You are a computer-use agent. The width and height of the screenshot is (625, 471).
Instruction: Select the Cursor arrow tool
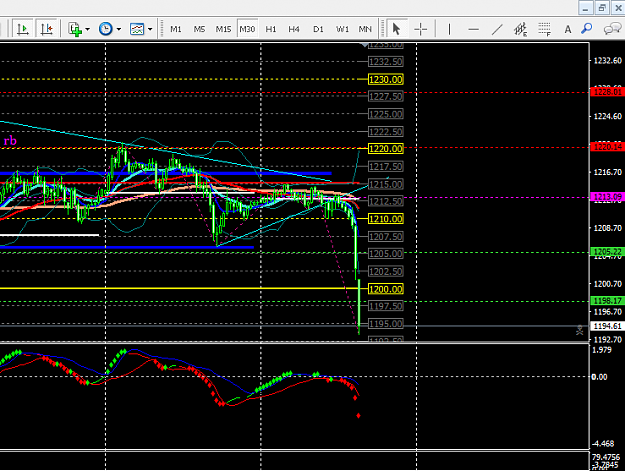coord(396,29)
